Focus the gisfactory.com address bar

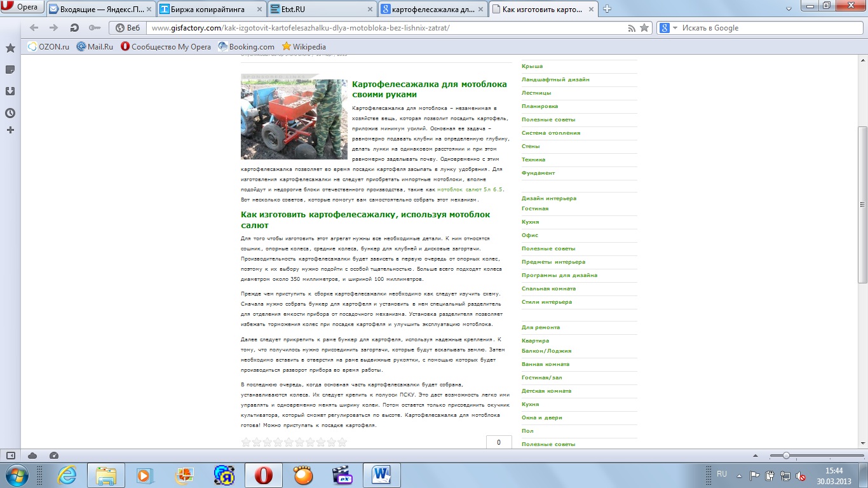(386, 28)
